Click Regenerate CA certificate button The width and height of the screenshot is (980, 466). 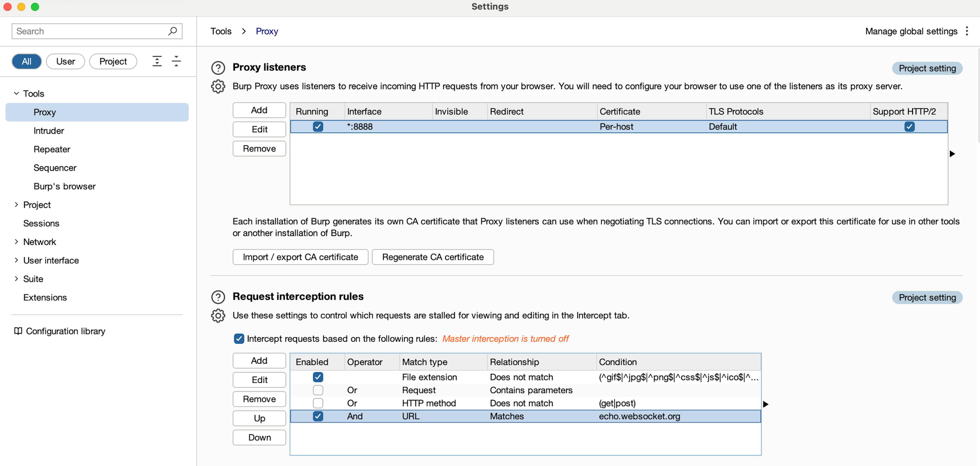coord(433,257)
